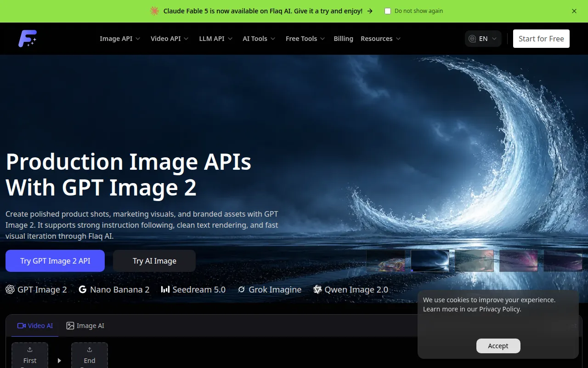
Task: Open the EN language selector
Action: coord(483,39)
